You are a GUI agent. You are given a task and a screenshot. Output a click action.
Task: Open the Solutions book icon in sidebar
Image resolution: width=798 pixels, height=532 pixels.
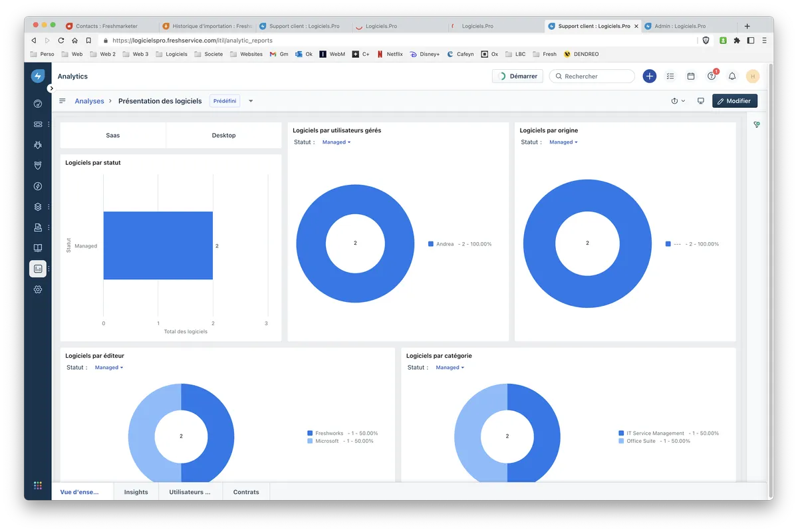38,248
